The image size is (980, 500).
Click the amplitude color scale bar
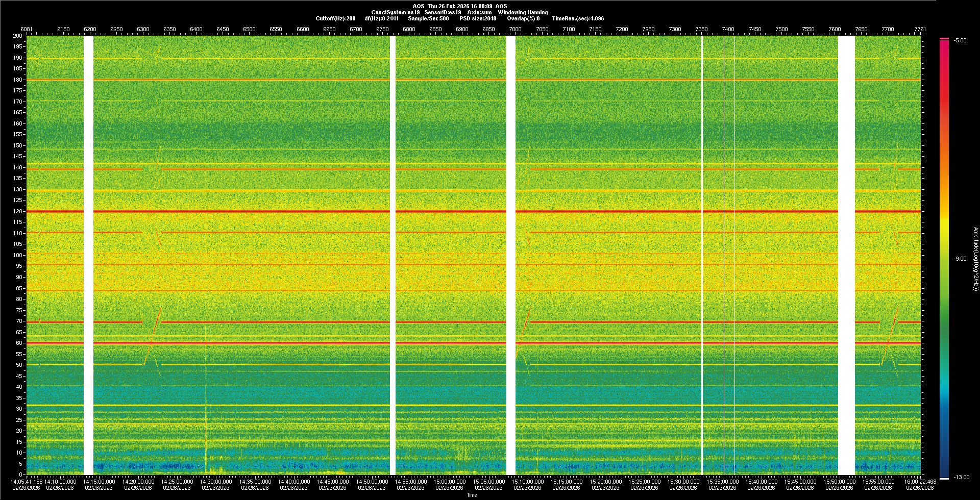(944, 255)
